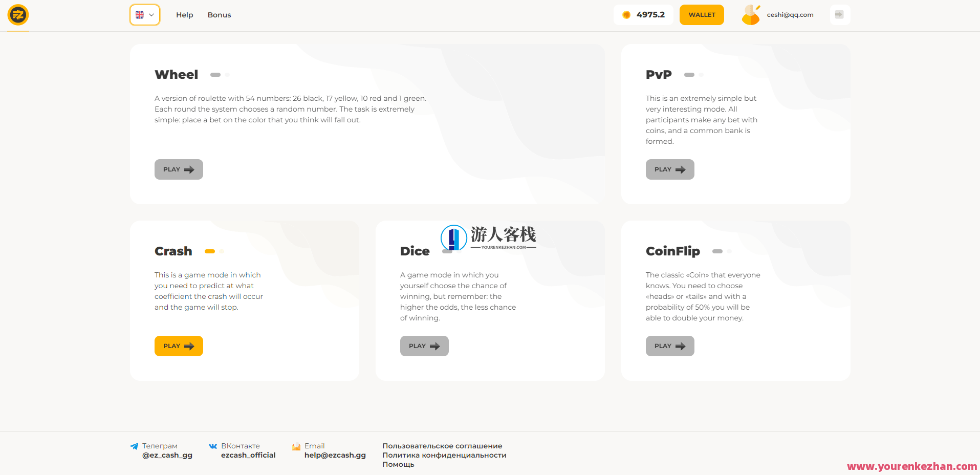Open the Help menu item
This screenshot has width=980, height=475.
pyautogui.click(x=184, y=15)
